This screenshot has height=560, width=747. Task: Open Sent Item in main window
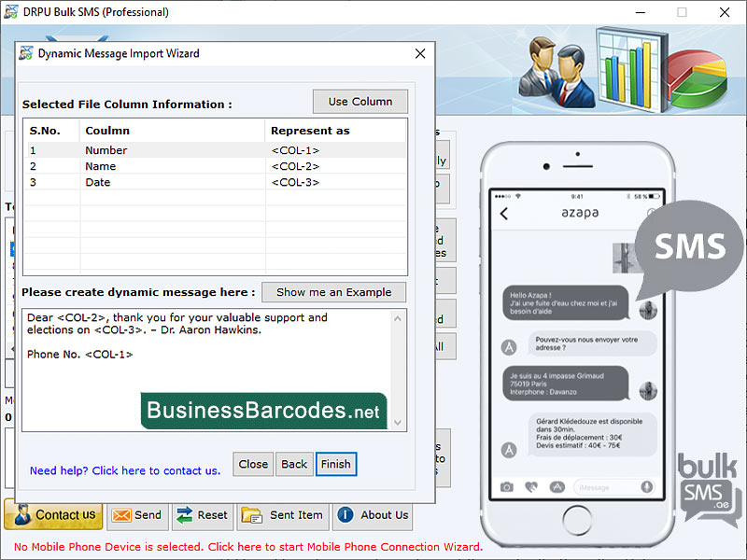click(x=283, y=515)
